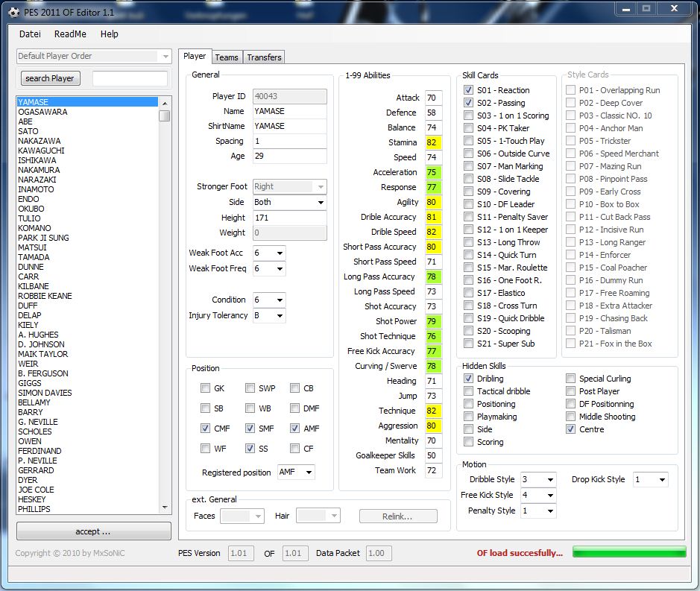
Task: Uncheck the CMF position box
Action: [x=205, y=428]
